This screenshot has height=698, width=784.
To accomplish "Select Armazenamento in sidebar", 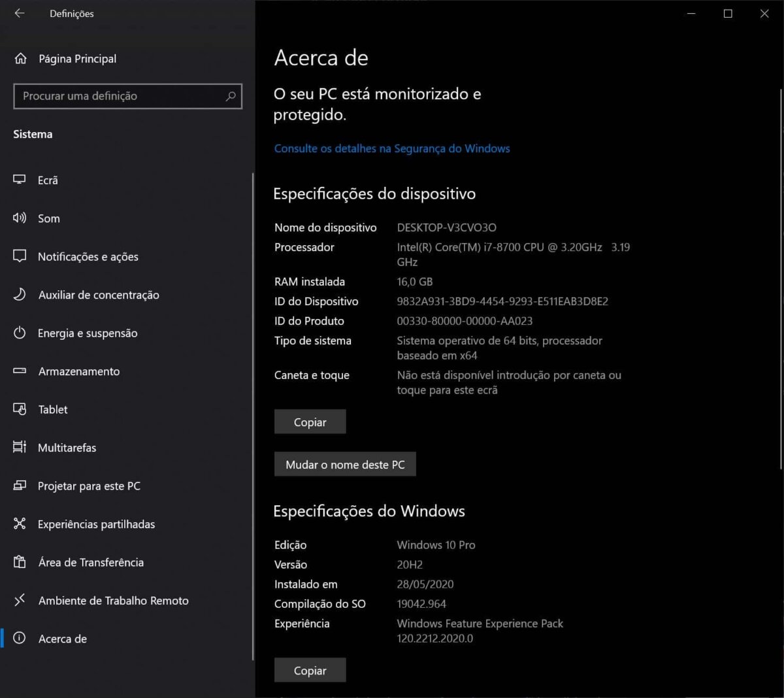I will coord(79,371).
